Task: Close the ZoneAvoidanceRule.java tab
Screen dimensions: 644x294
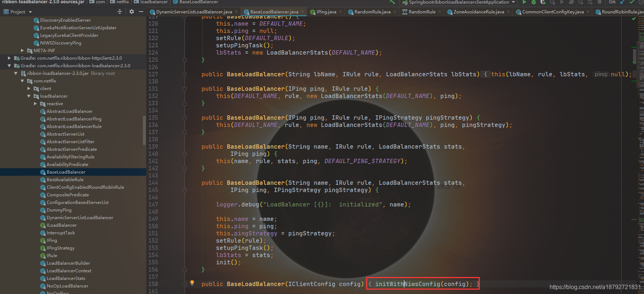Action: coord(508,12)
